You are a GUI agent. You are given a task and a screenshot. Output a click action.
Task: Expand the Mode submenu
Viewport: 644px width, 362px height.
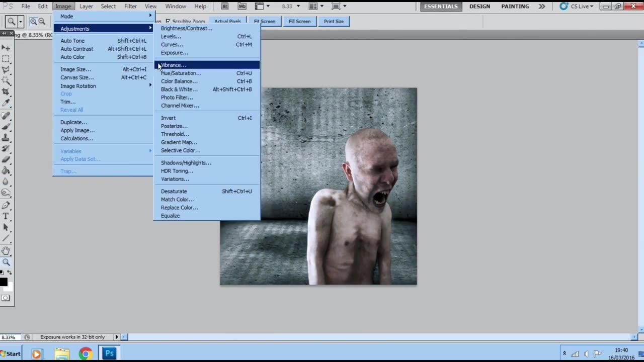(x=104, y=16)
